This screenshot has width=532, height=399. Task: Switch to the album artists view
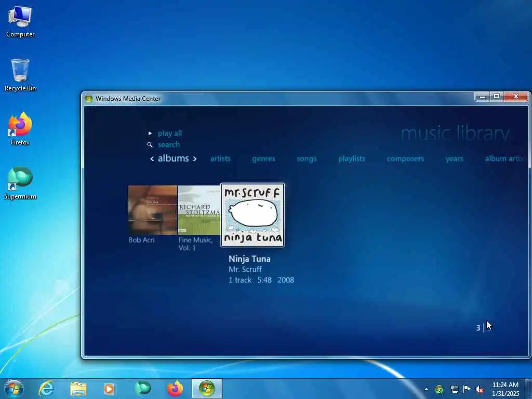point(504,159)
